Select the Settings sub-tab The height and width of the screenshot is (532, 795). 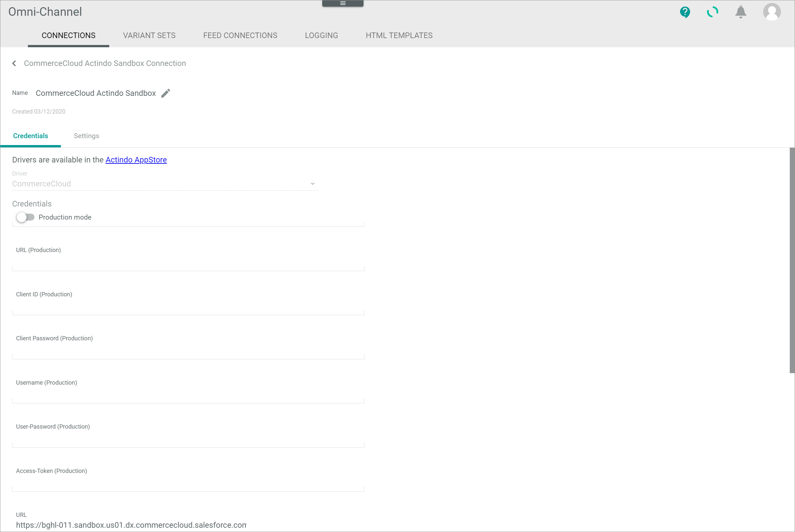(x=87, y=136)
